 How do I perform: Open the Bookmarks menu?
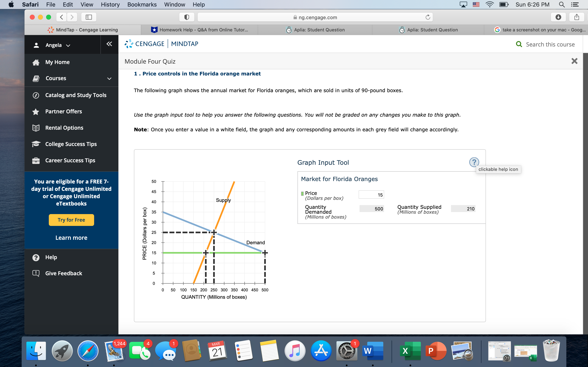[142, 4]
